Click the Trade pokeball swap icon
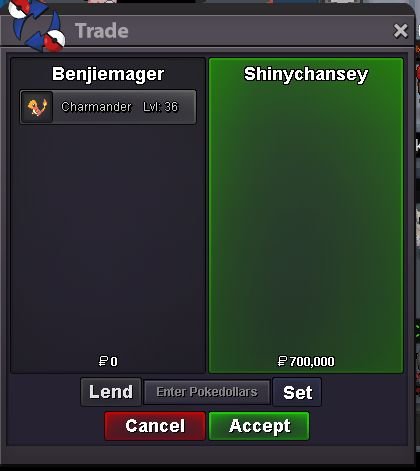Screen dimensions: 420x471 37,25
